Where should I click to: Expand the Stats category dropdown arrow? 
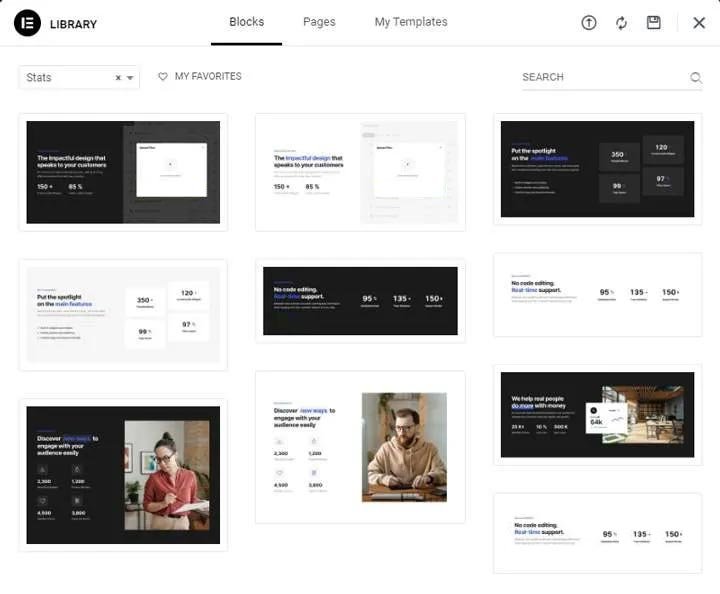click(130, 78)
